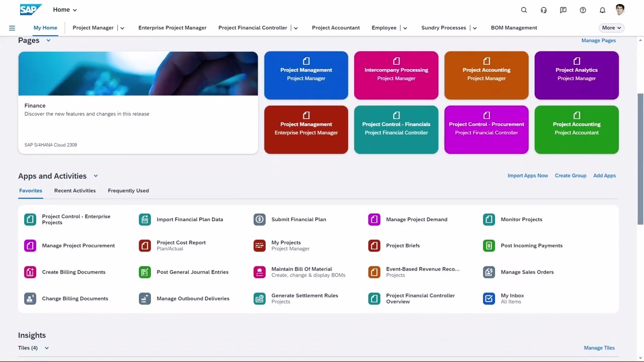The height and width of the screenshot is (362, 644).
Task: Expand Project Manager menu arrow
Action: (x=122, y=28)
